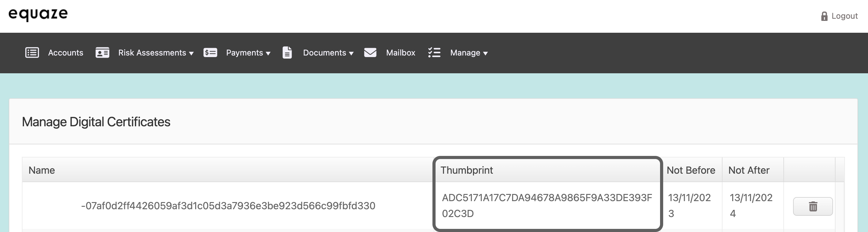Screen dimensions: 868x232
Task: Click the Manage checklist icon
Action: (x=434, y=52)
